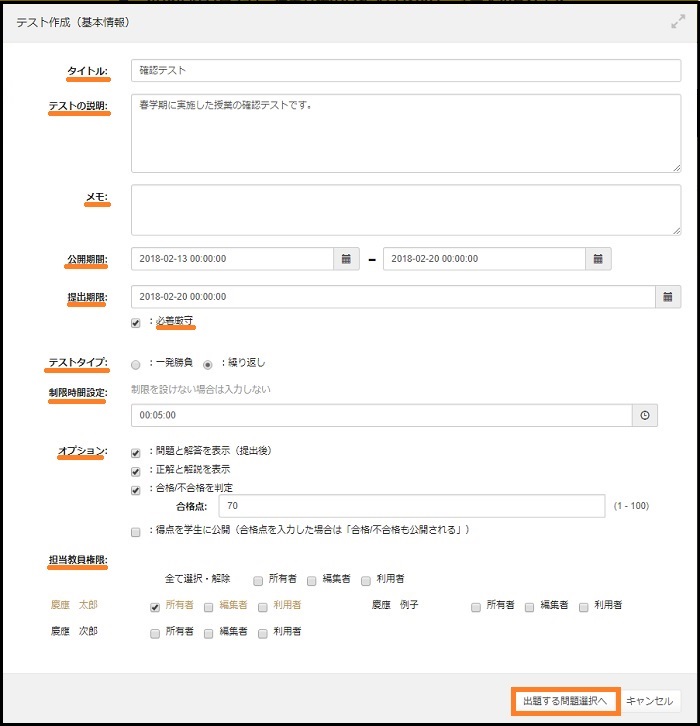Click the タイトル input field

point(405,71)
